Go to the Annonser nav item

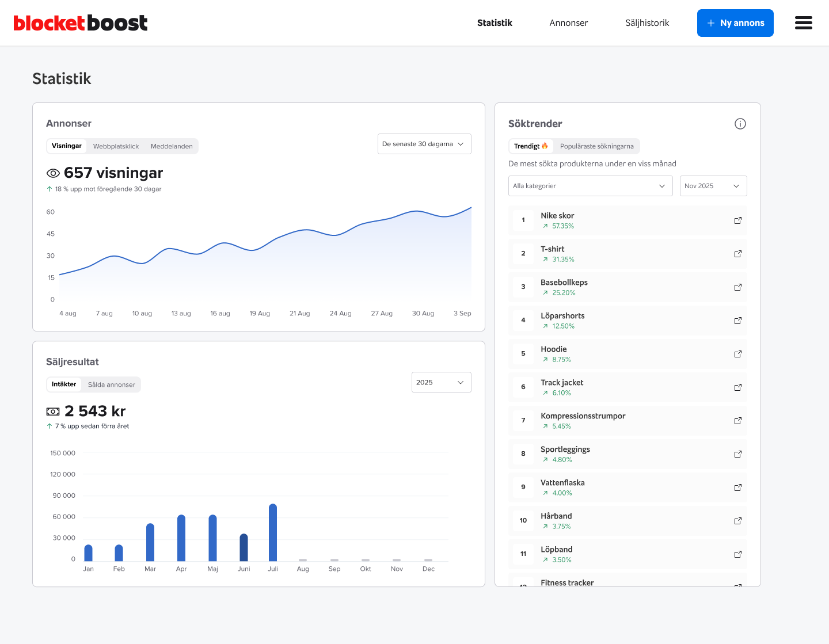pyautogui.click(x=569, y=23)
